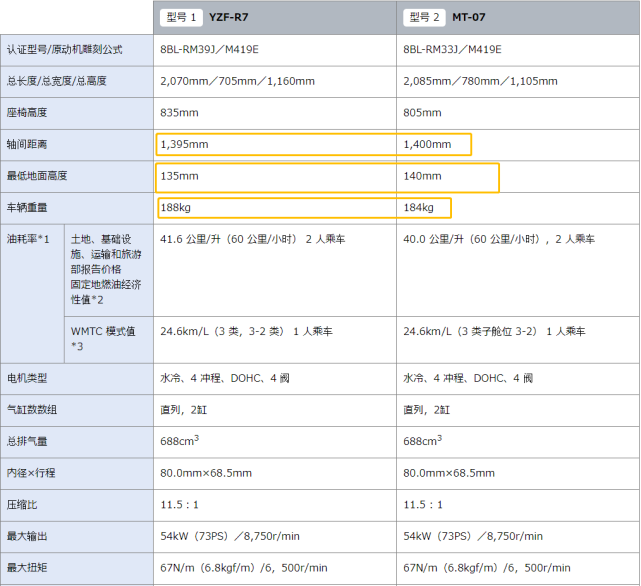
Task: Click YZF-R7 11.5 : 1 compression value
Action: pos(179,504)
